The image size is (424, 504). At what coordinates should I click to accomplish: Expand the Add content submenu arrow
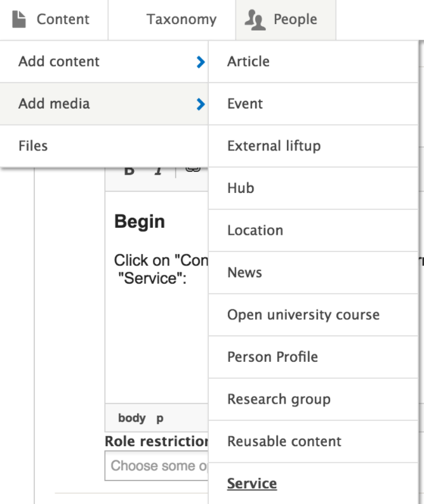[x=201, y=62]
